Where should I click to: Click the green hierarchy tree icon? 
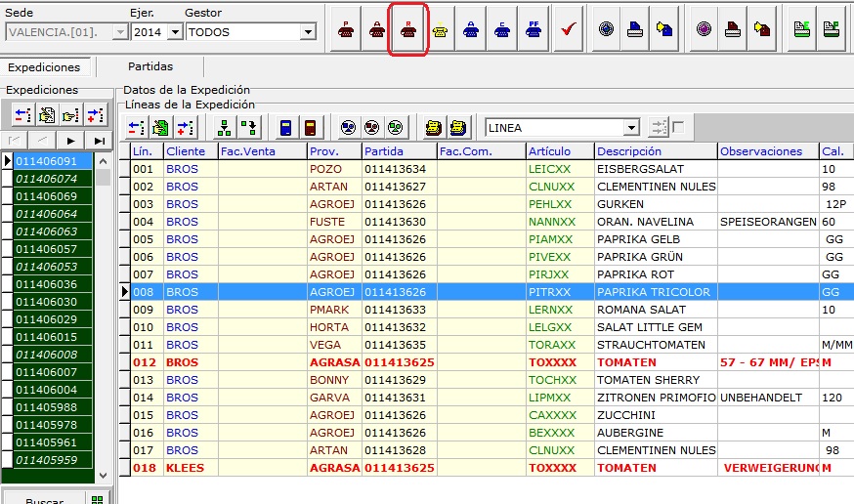click(x=225, y=128)
